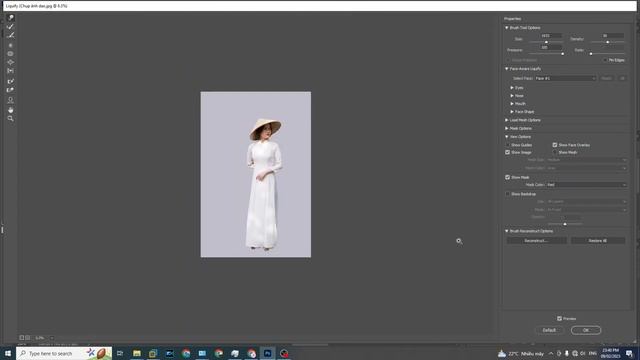640x360 pixels.
Task: Select the Forward Warp tool
Action: pyautogui.click(x=11, y=18)
